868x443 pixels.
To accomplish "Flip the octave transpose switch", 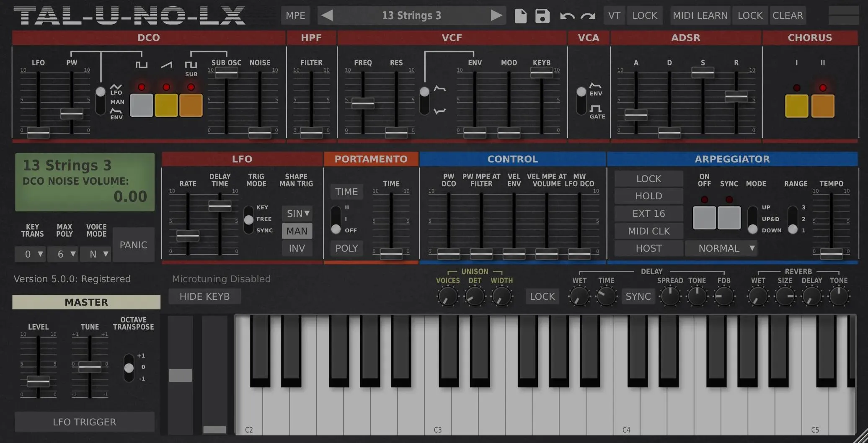I will pos(129,368).
